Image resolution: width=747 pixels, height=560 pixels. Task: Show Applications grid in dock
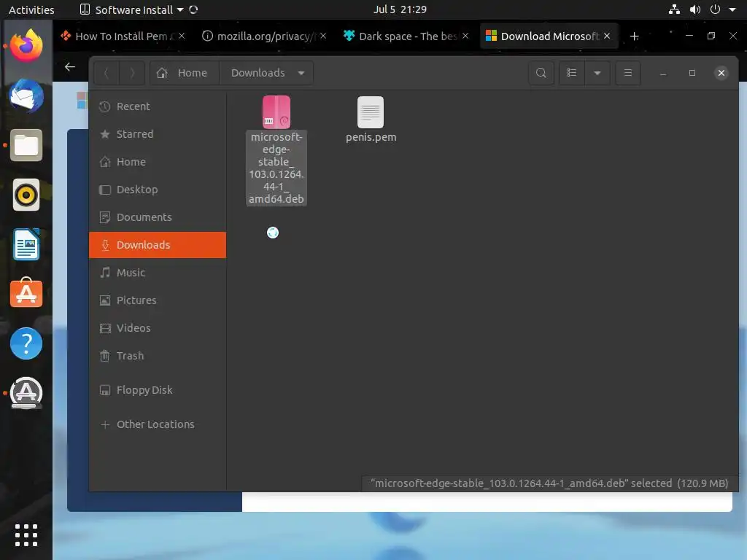point(26,535)
